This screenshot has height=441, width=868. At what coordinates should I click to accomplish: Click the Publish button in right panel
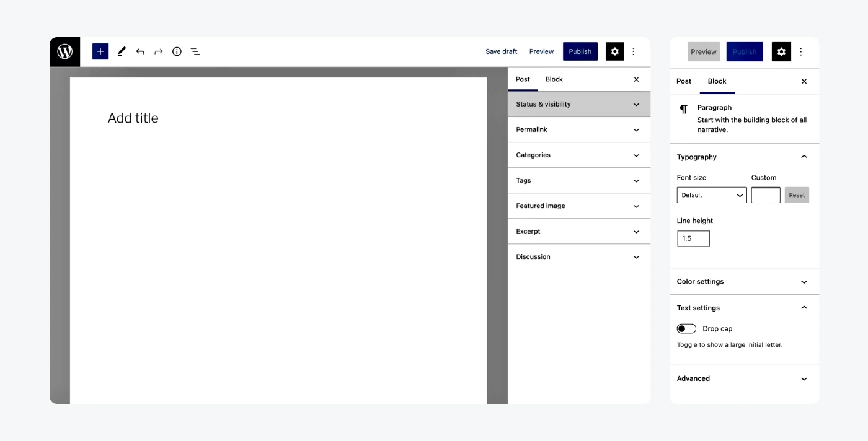(x=745, y=51)
